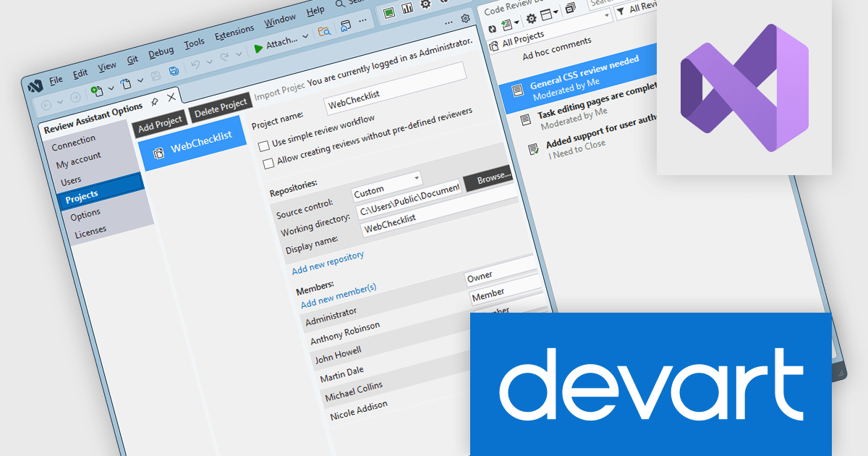Expand the Redo history dropdown arrow

238,53
